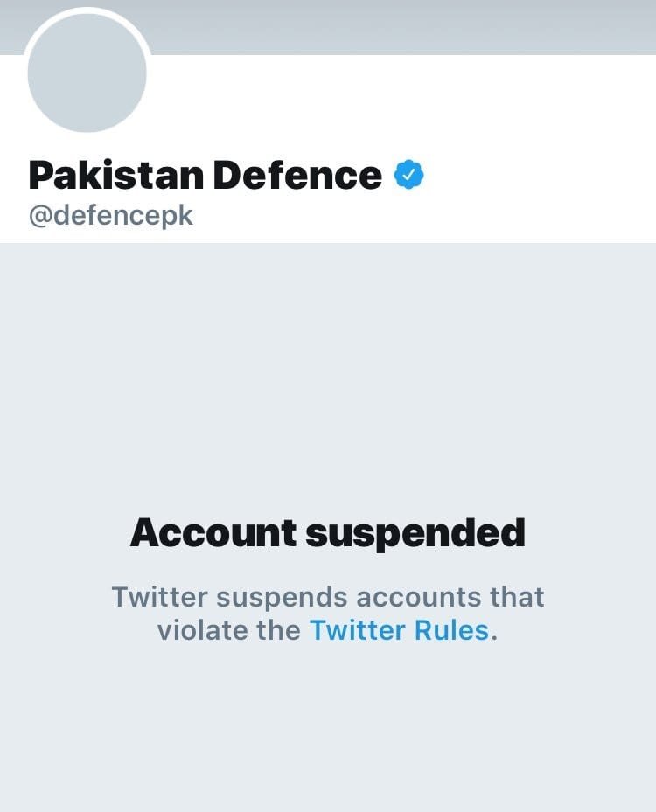Click the word "Defence" in the display name
Screen dimensions: 656x812
point(297,175)
